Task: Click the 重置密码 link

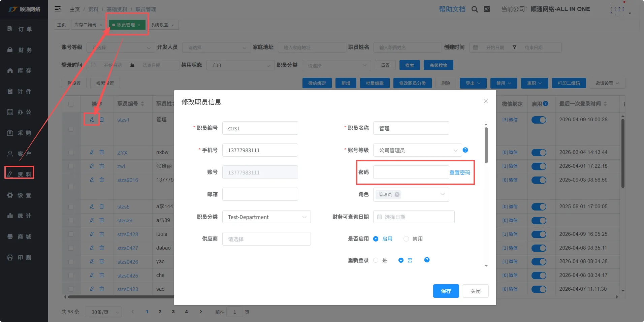Action: click(460, 172)
